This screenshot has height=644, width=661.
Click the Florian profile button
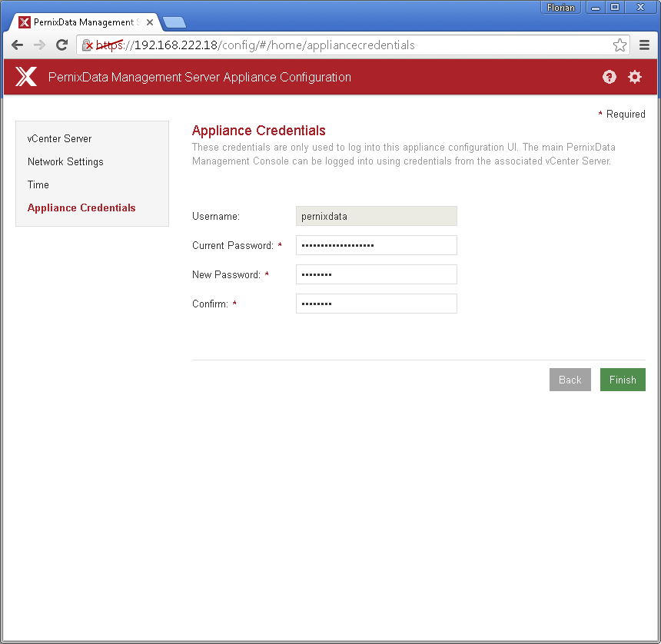pyautogui.click(x=560, y=8)
